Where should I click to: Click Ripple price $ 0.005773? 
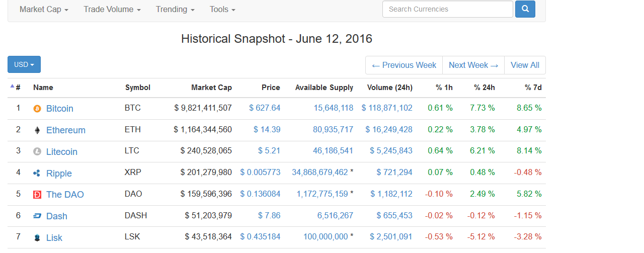click(260, 172)
